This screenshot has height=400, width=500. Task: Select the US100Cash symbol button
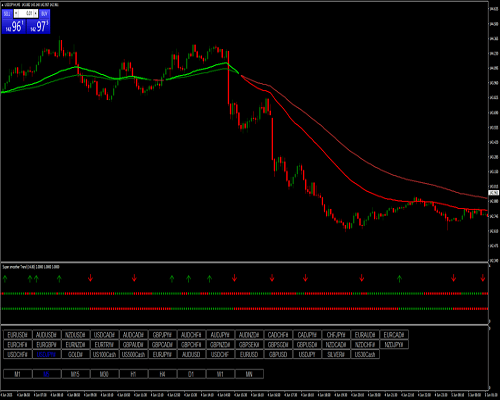point(104,354)
